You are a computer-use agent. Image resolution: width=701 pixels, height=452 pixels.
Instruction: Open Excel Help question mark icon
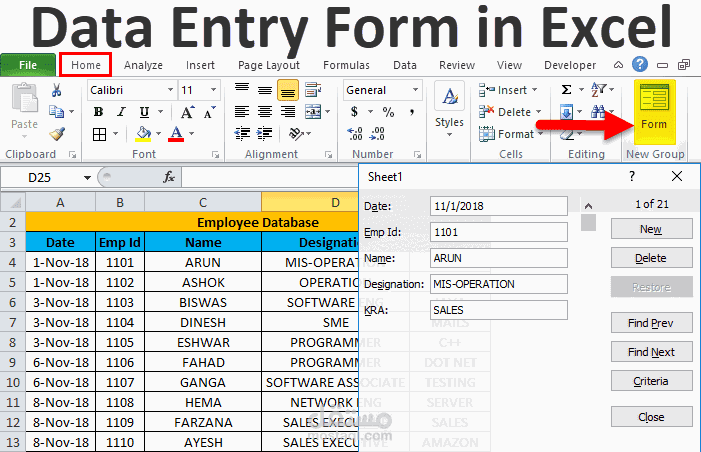[640, 64]
